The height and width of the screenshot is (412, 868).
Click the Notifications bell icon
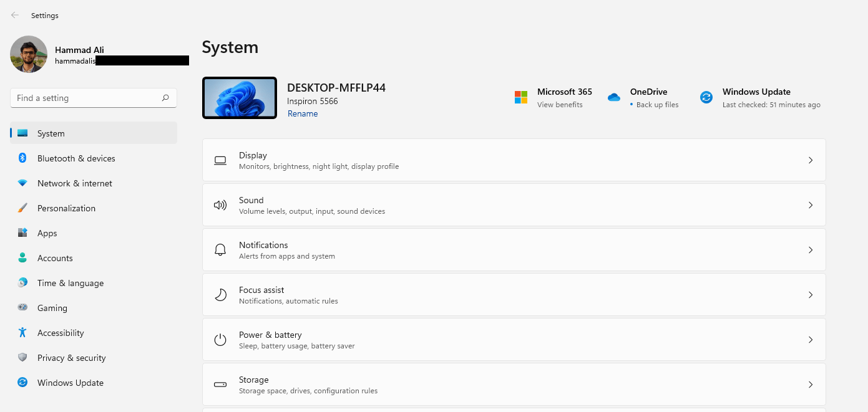click(x=220, y=250)
